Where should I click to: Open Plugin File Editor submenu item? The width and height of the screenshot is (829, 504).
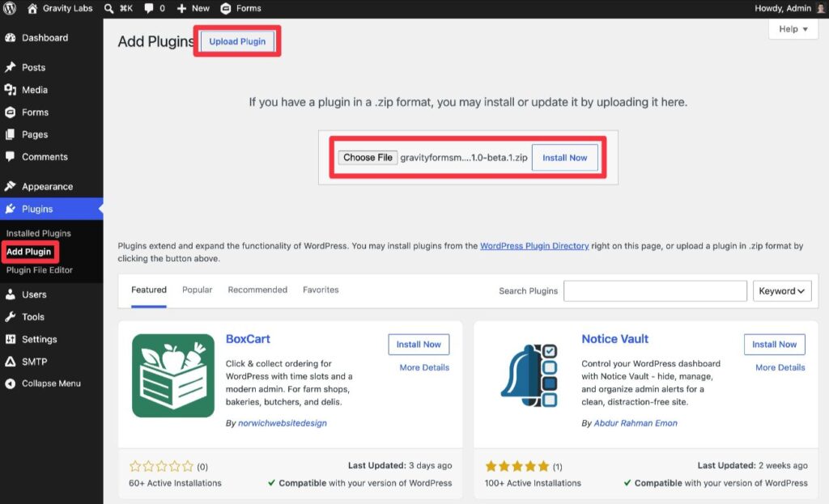40,270
